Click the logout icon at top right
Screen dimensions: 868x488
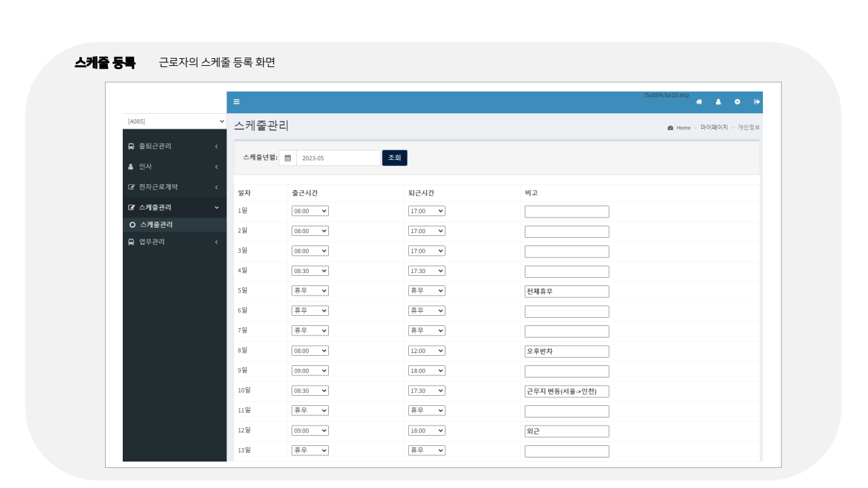(x=757, y=101)
